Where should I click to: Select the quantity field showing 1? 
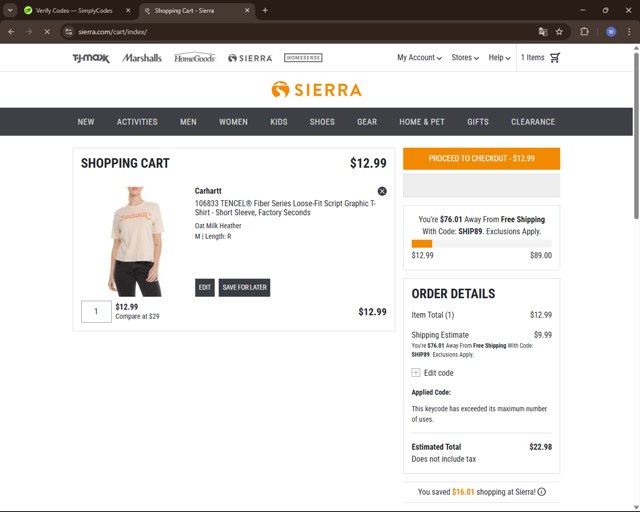pos(96,312)
